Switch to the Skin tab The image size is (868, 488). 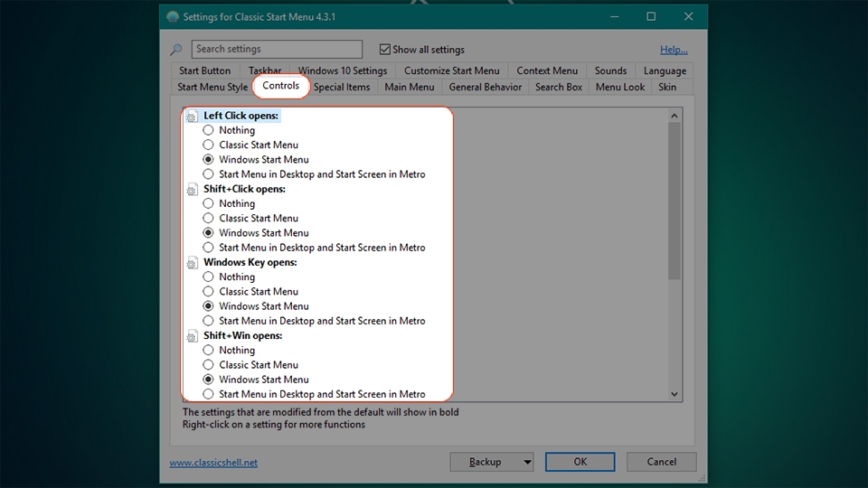pos(667,87)
